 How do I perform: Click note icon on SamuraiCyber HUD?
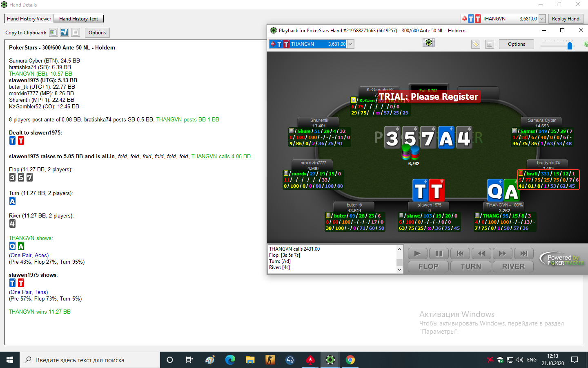[x=514, y=131]
